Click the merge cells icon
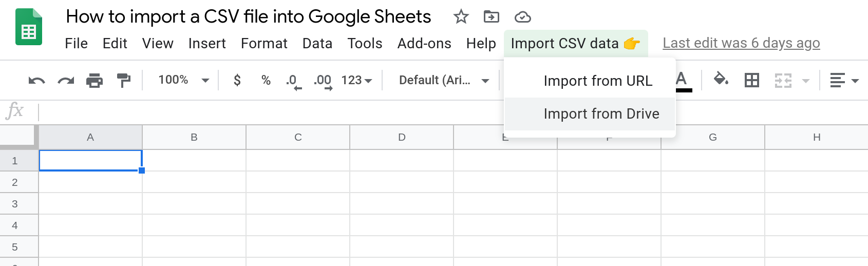868x266 pixels. 783,81
